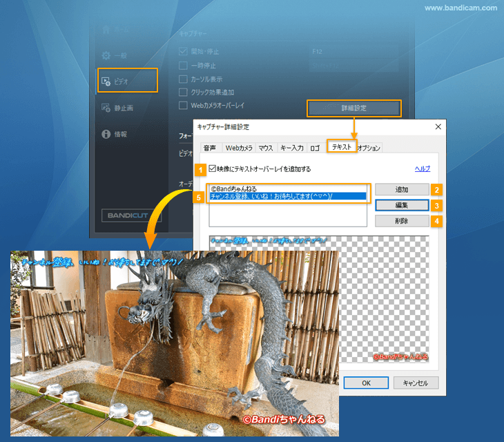Open the 情報 (About) info icon

[x=106, y=134]
